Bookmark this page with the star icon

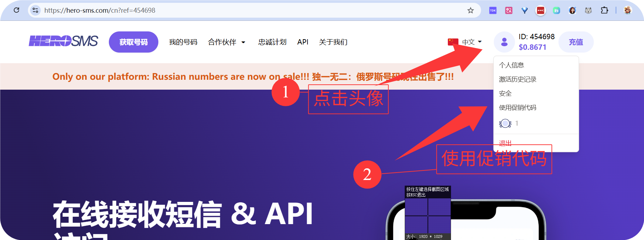pos(470,10)
